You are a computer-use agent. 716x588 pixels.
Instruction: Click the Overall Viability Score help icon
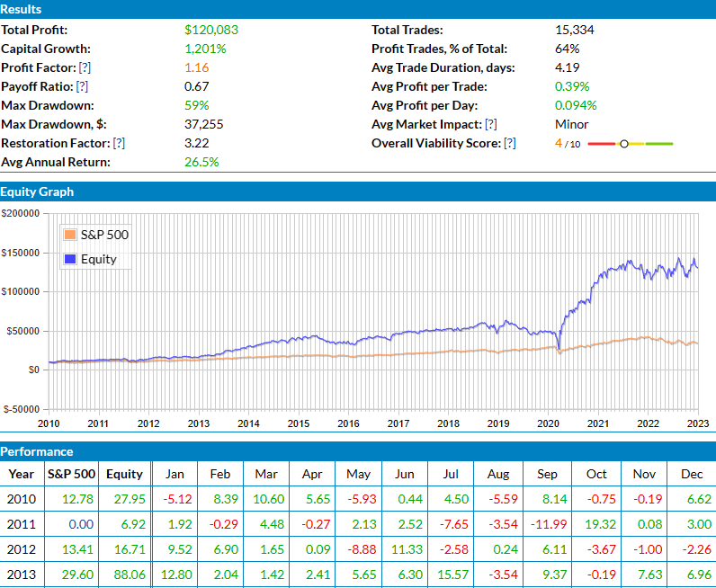pos(510,143)
